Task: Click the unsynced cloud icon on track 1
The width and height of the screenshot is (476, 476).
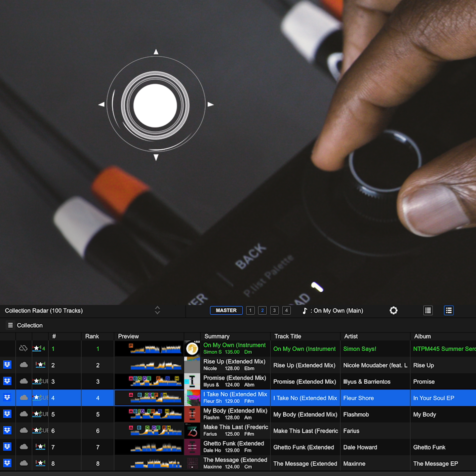Action: [x=23, y=348]
